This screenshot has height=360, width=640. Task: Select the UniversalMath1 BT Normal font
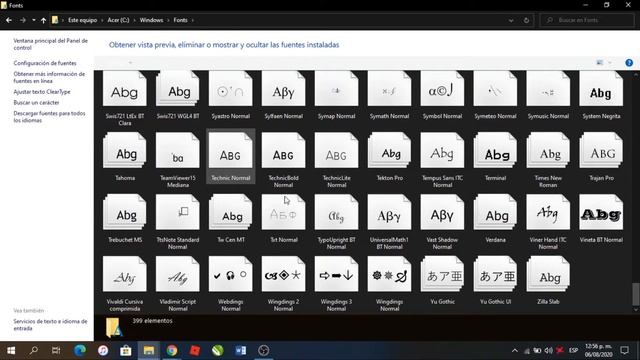389,222
